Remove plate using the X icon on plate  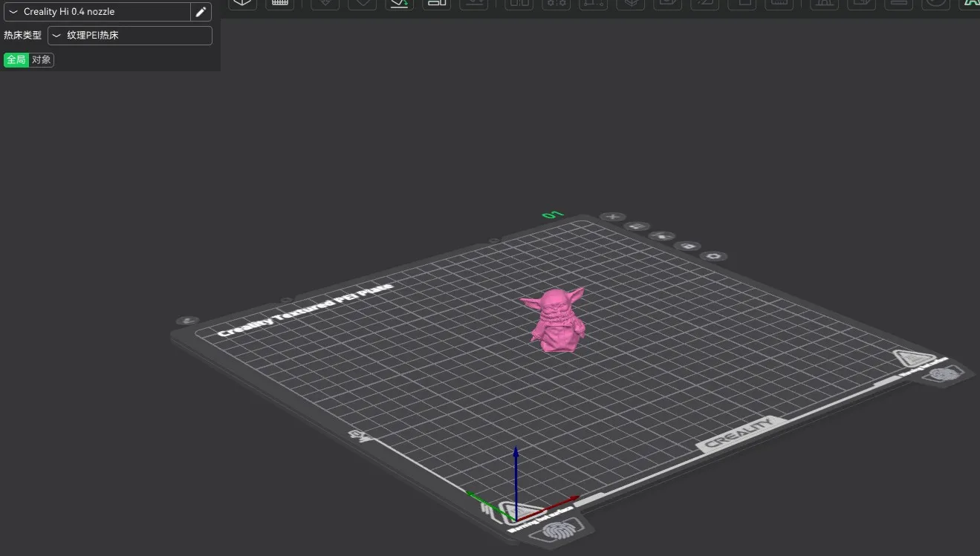[x=613, y=217]
